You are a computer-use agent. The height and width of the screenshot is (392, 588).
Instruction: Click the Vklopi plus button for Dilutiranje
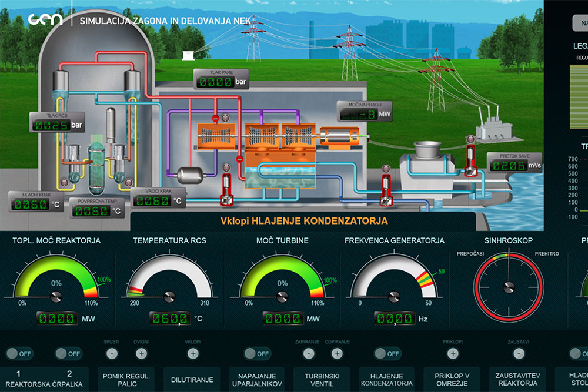(x=193, y=354)
